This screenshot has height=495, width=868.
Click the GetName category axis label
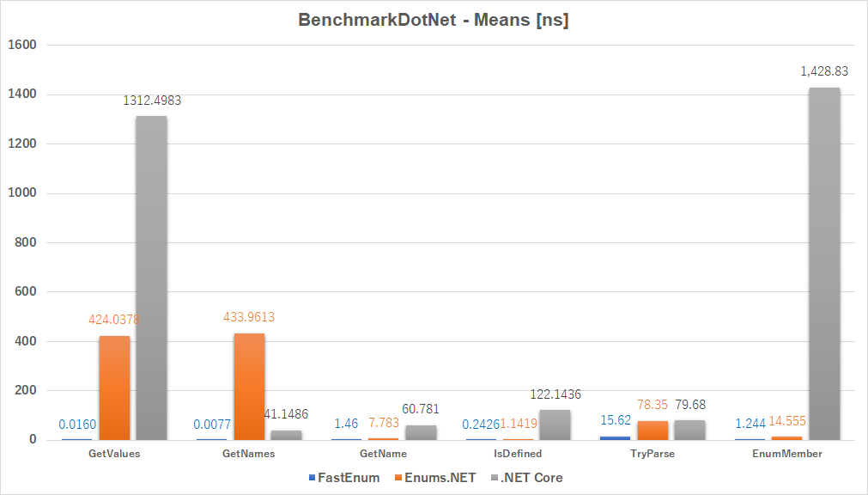click(x=383, y=454)
